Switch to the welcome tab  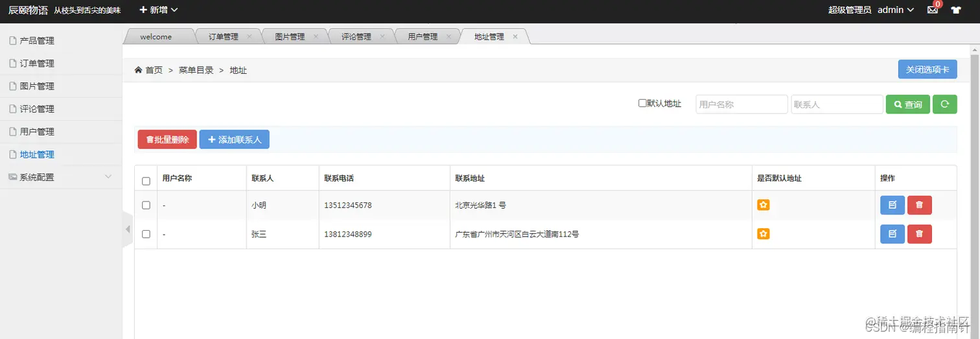point(156,37)
